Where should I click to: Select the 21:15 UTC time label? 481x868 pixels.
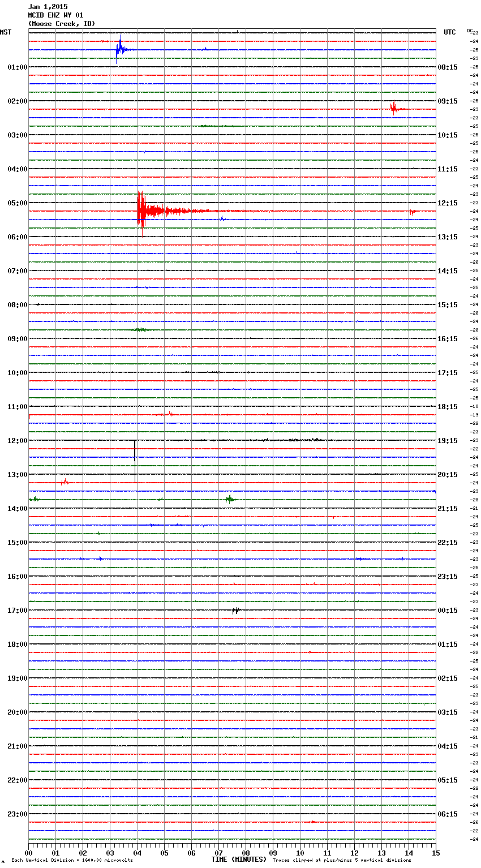pos(448,509)
